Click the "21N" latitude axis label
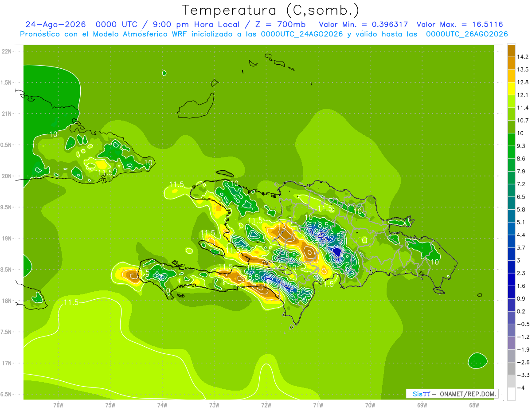 [7, 114]
